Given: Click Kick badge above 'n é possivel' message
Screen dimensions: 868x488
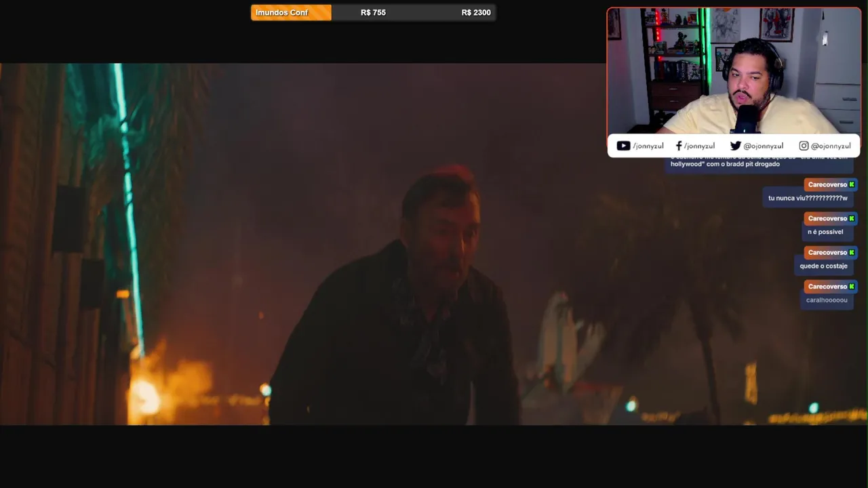Looking at the screenshot, I should [x=852, y=218].
